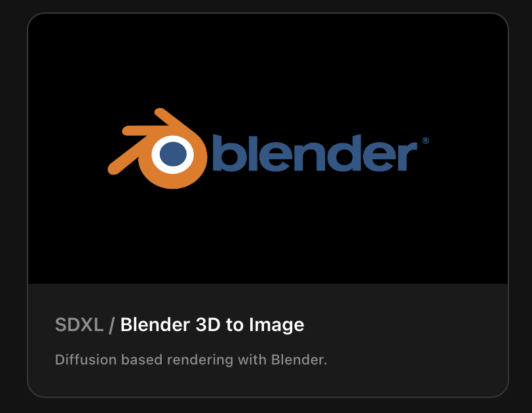Click the slash separator after SDXL
The image size is (532, 413).
pos(111,325)
